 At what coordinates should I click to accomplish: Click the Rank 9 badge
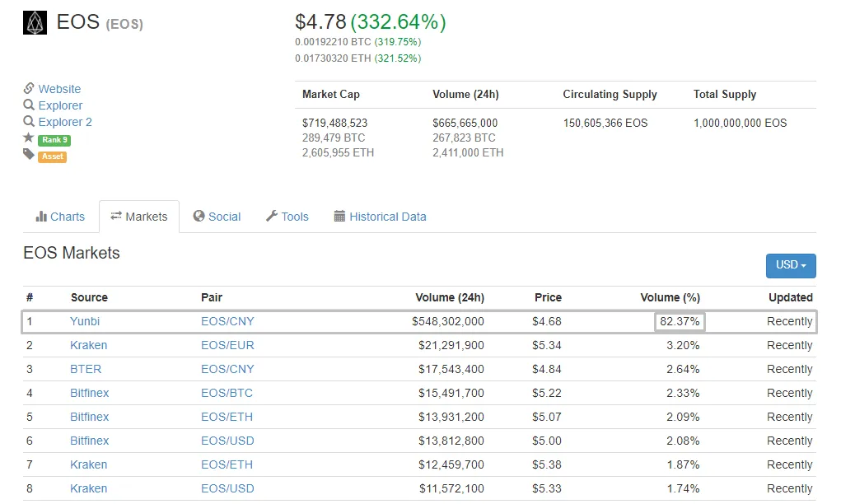54,140
